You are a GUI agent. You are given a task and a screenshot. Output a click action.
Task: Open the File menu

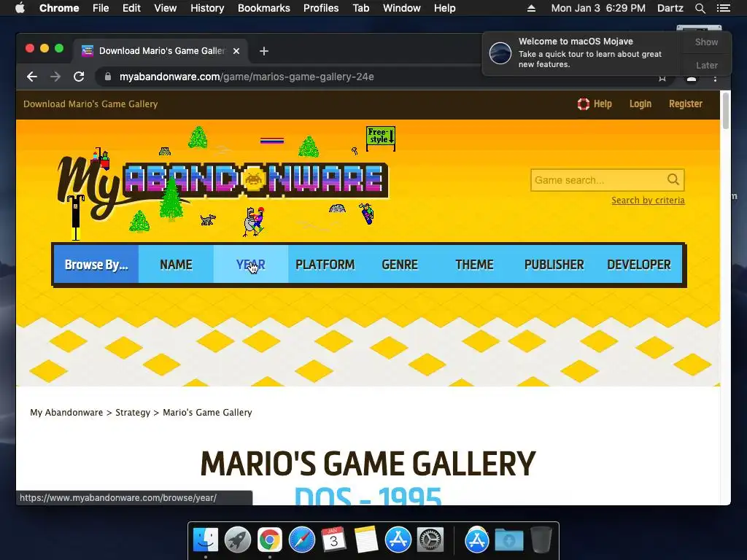[x=101, y=8]
